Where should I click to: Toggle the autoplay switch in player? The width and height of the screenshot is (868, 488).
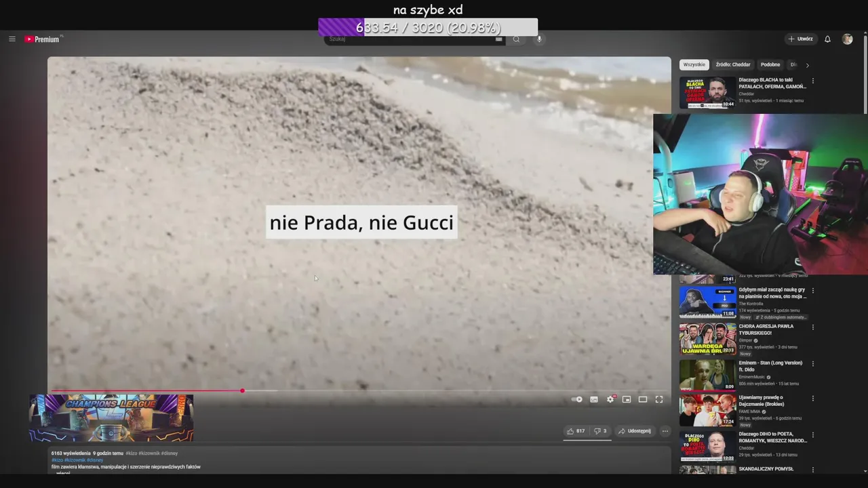(577, 399)
